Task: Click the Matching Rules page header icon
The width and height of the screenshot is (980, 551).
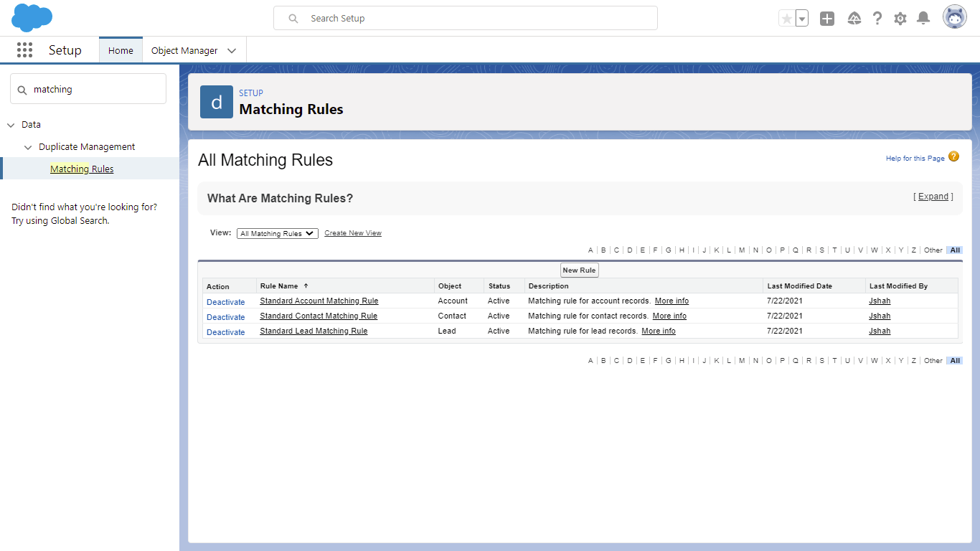Action: 217,102
